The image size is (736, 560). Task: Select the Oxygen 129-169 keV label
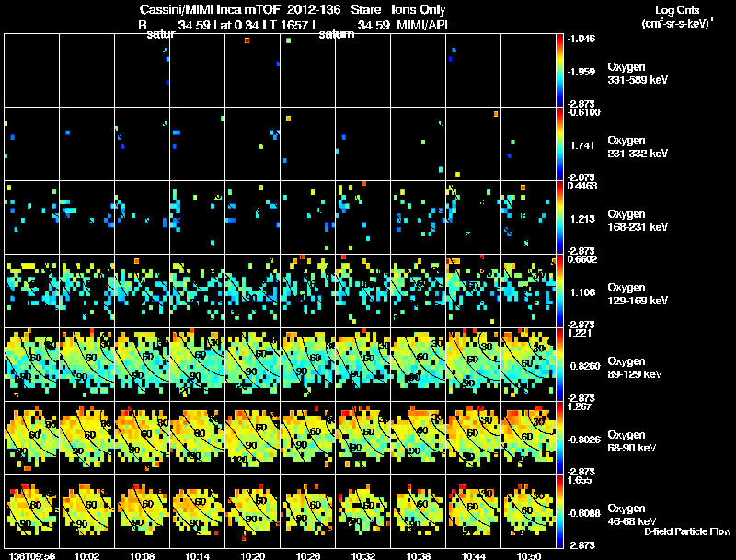(x=638, y=294)
